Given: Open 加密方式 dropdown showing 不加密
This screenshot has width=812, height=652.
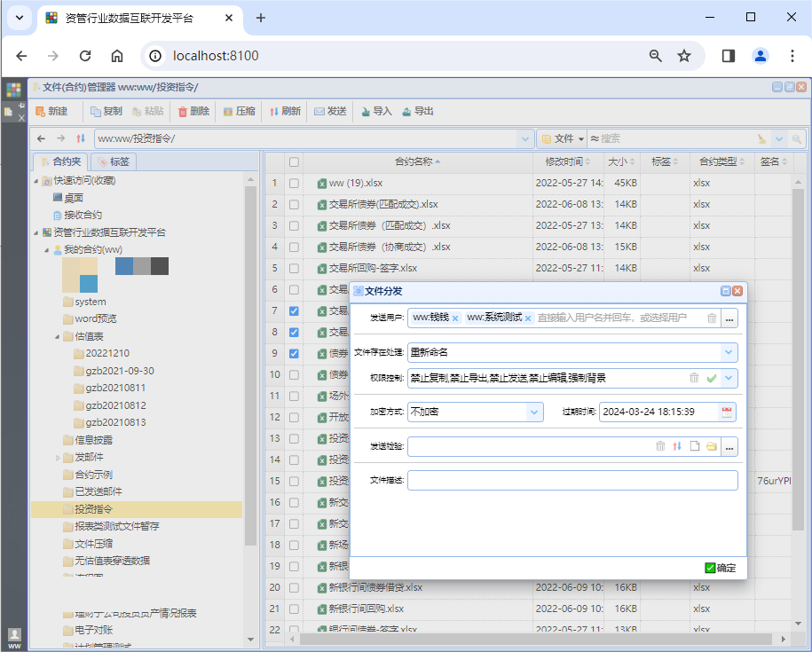Looking at the screenshot, I should [x=534, y=412].
